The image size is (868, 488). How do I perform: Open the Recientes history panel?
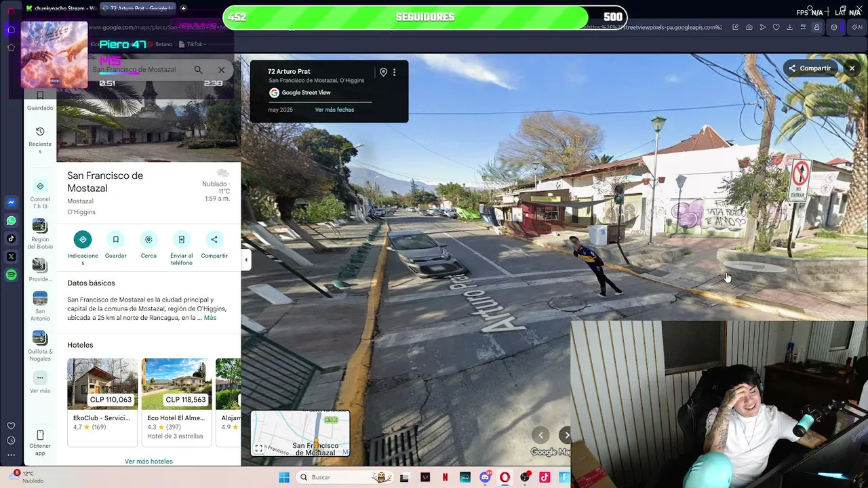point(40,140)
